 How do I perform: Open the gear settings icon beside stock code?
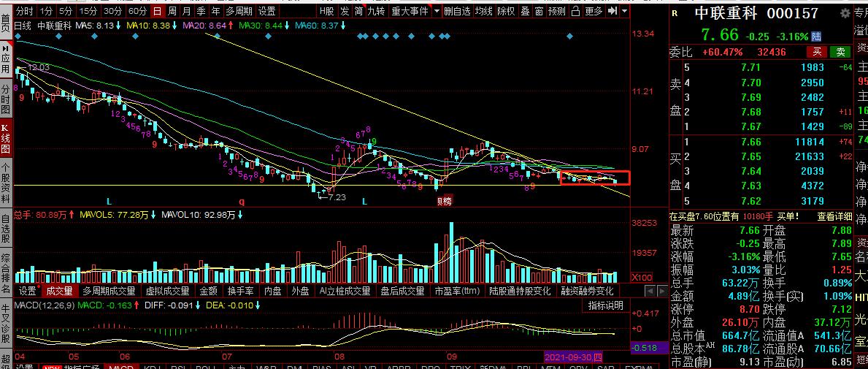click(x=845, y=12)
